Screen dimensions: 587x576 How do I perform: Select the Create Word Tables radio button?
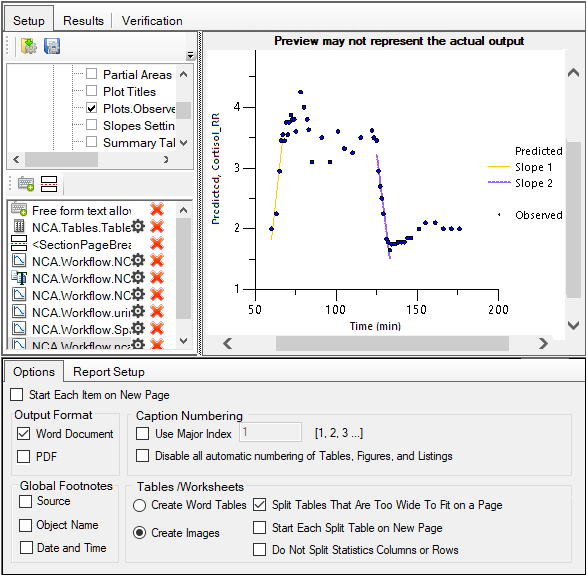tap(139, 505)
